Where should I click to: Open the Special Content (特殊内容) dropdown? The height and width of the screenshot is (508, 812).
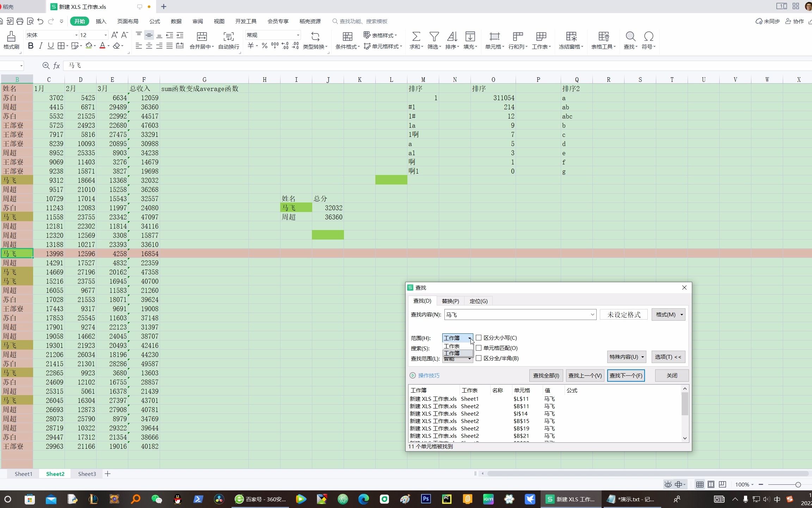pos(626,357)
